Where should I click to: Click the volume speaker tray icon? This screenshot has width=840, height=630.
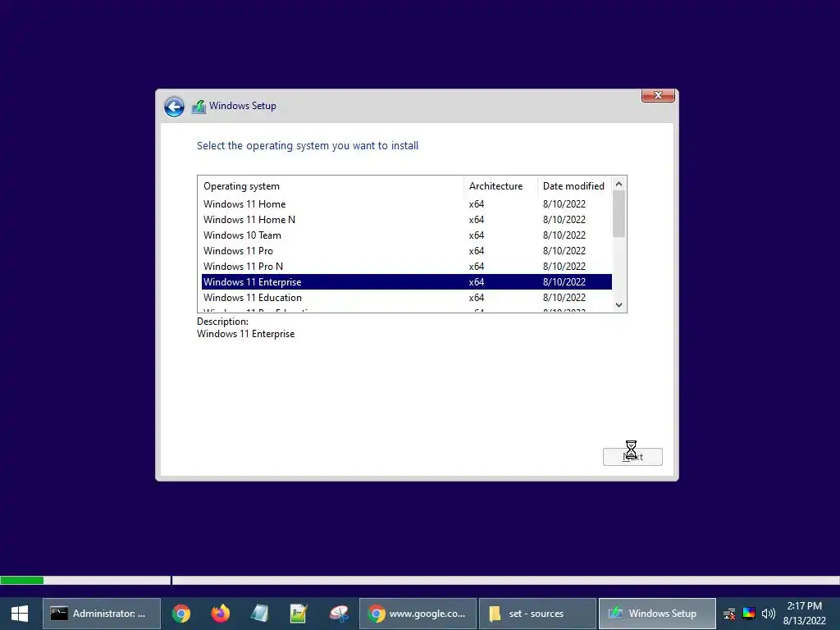(x=768, y=614)
